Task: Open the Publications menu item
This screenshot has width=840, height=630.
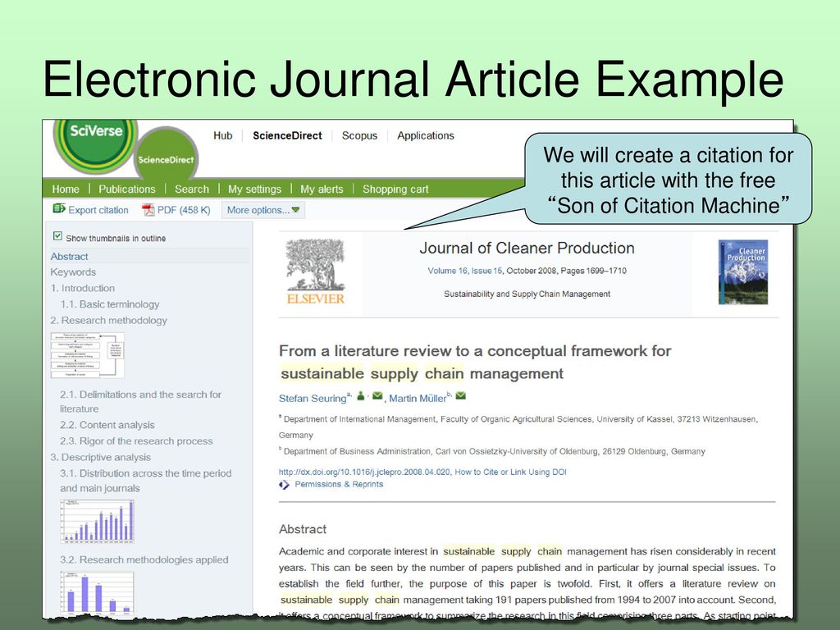Action: pos(127,189)
